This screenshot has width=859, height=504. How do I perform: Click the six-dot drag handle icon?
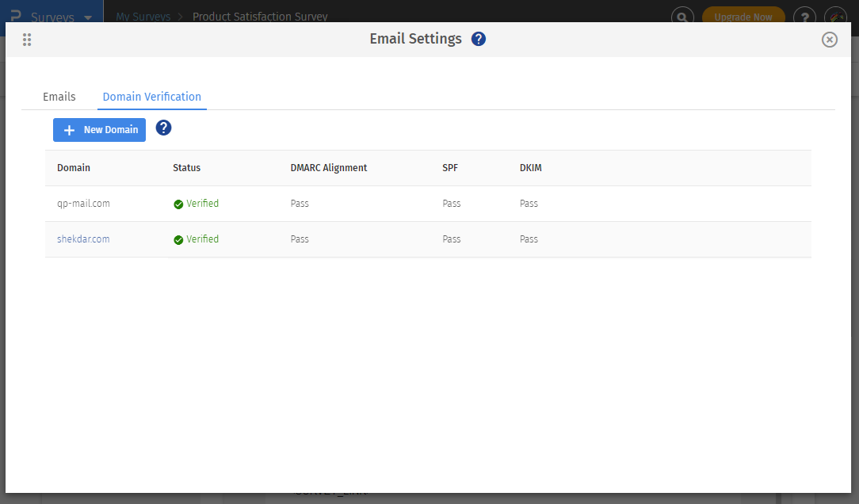27,40
